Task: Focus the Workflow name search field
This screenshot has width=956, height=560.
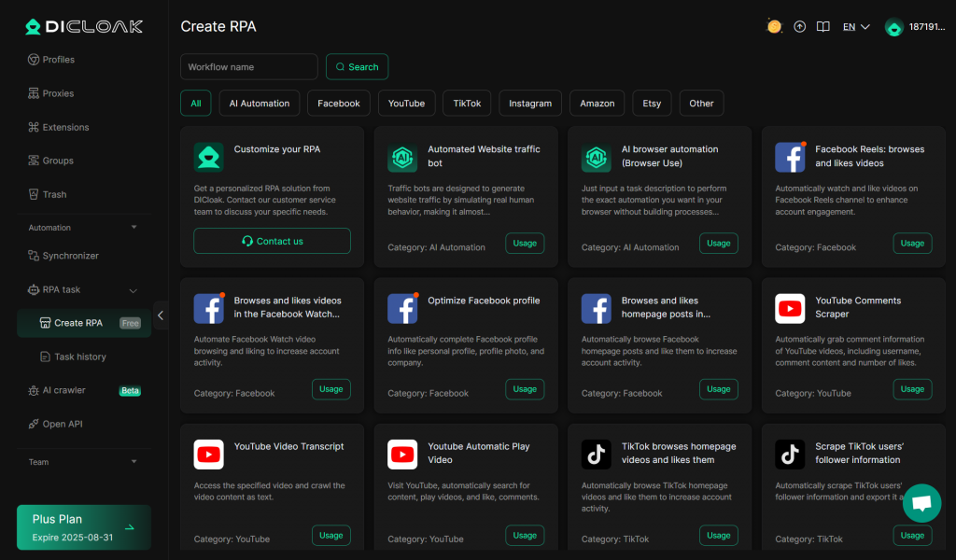Action: click(x=248, y=67)
